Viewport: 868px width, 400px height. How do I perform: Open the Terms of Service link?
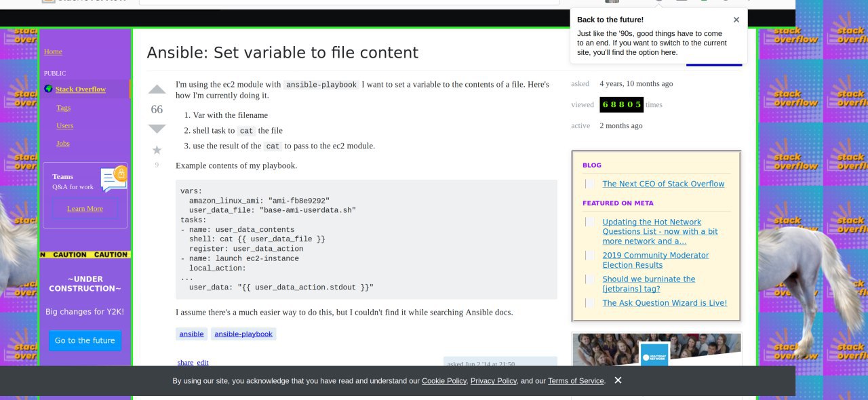(576, 381)
